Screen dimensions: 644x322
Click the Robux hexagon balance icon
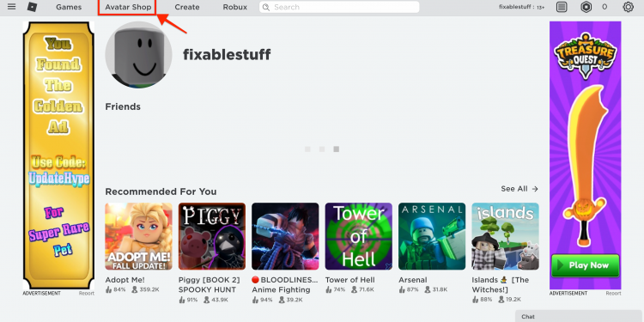click(586, 7)
